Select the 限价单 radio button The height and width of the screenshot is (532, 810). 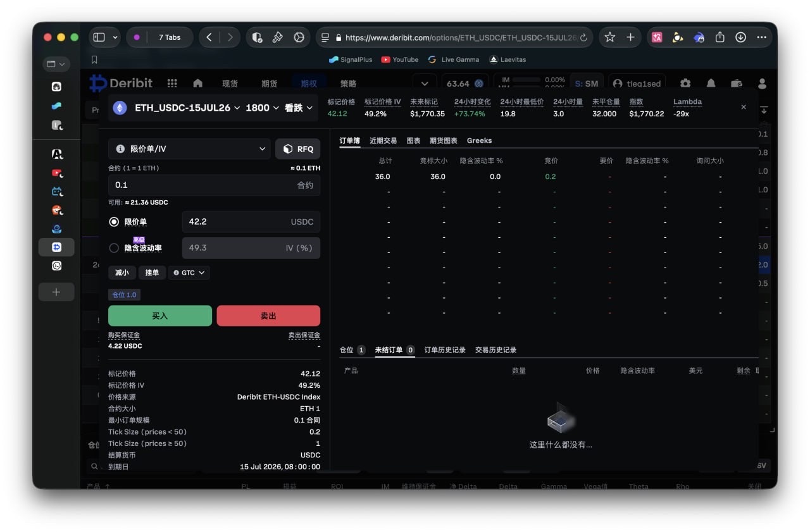114,222
